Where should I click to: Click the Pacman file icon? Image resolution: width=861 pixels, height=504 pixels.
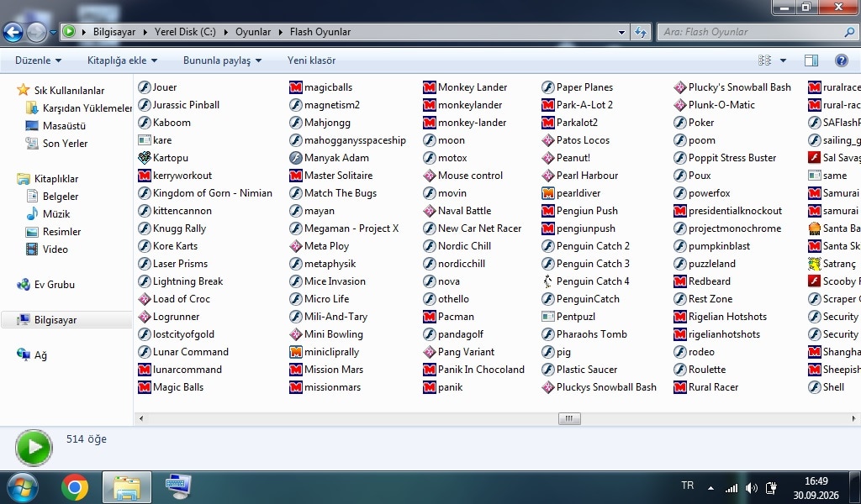click(430, 317)
